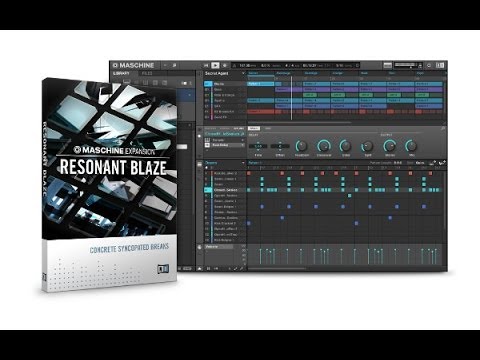Toggle the mixer view icon in header
Screen dimensions: 480x360
[x=387, y=65]
